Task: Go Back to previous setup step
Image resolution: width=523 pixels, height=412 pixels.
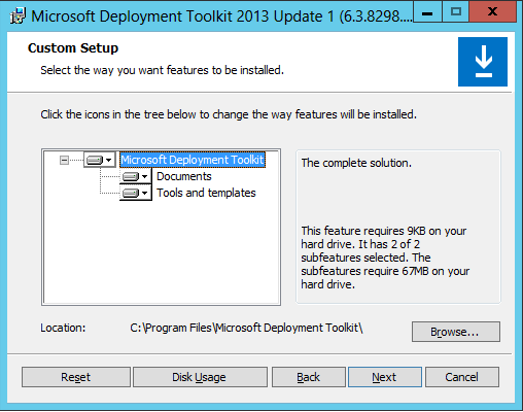Action: coord(309,377)
